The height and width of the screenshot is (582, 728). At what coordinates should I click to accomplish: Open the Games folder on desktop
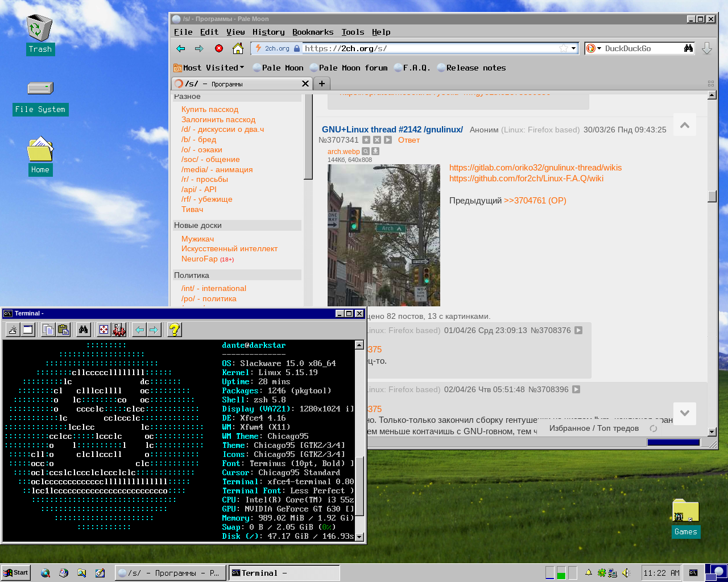click(685, 518)
